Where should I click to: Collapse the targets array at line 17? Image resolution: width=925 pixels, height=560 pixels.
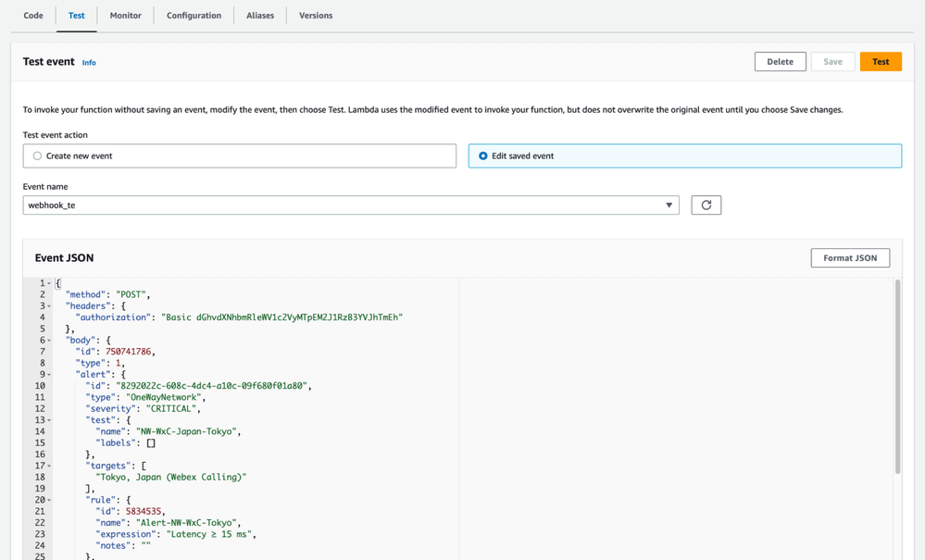[x=49, y=466]
